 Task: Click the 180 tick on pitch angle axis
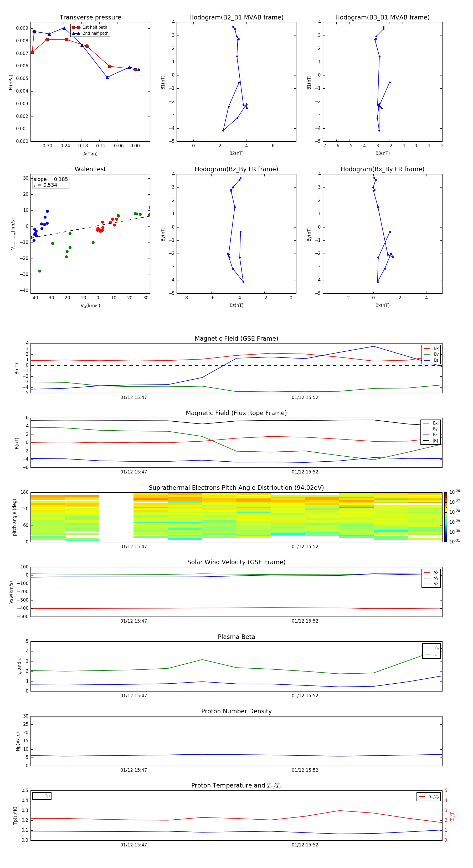click(25, 492)
